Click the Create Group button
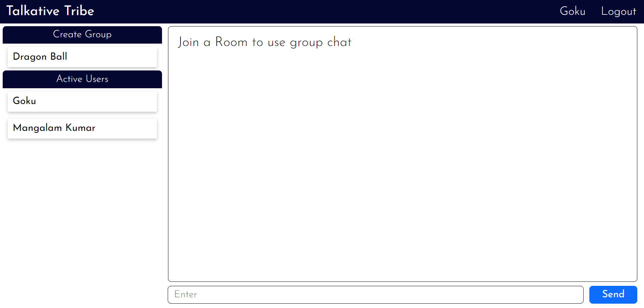This screenshot has height=308, width=644. tap(82, 35)
